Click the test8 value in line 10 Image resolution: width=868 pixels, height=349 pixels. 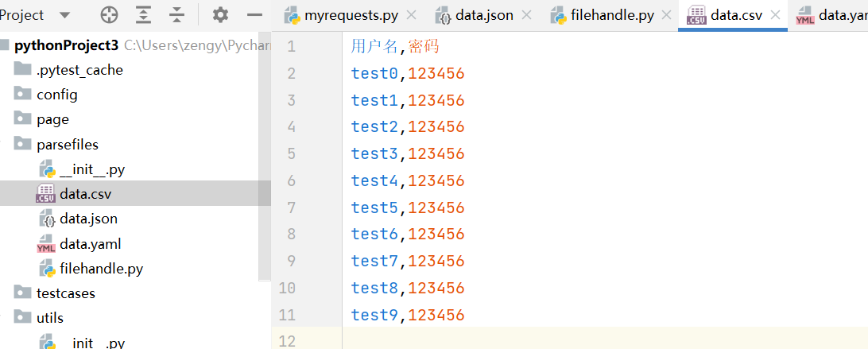click(x=374, y=288)
